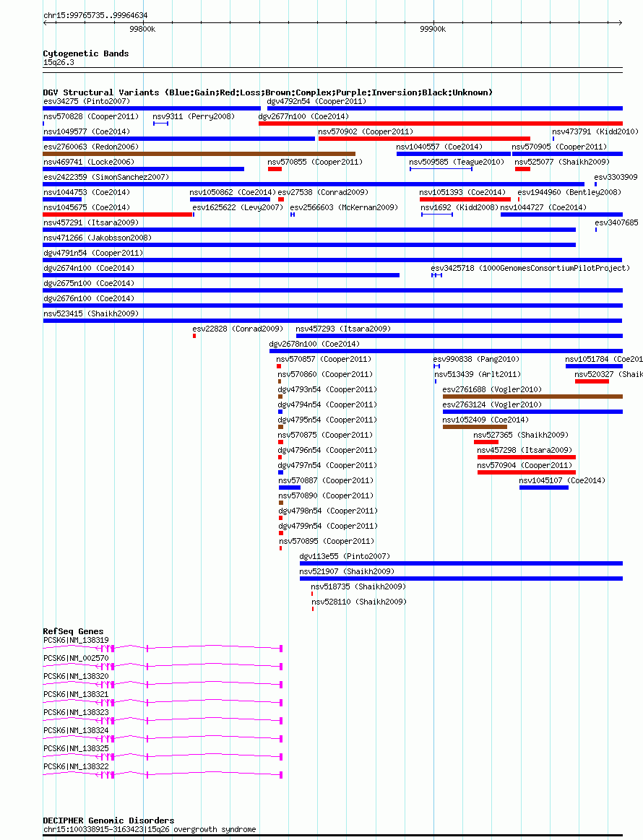Viewport: 643px width, 840px height.
Task: Click dgv4793n54 (Cooper2011) label
Action: 327,389
